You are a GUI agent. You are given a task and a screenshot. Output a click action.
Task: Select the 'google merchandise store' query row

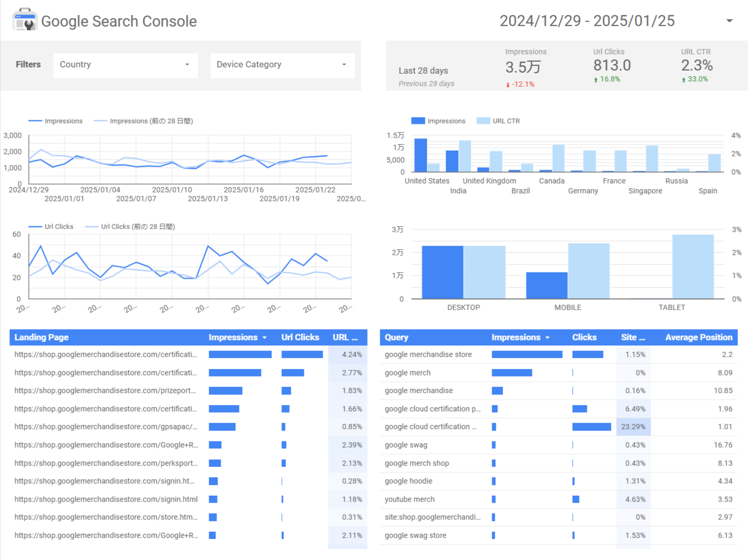(559, 355)
